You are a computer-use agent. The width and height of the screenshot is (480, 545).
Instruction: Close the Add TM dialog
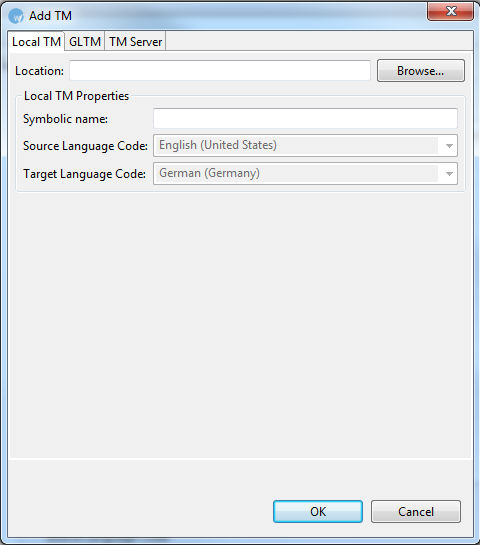click(x=450, y=11)
